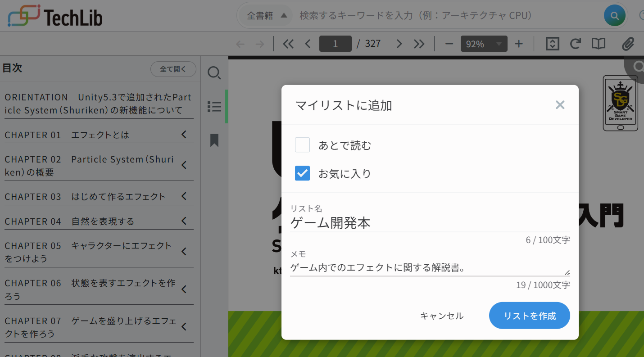
Task: Expand CHAPTER 03 はじめて作るエフェクト
Action: click(183, 196)
